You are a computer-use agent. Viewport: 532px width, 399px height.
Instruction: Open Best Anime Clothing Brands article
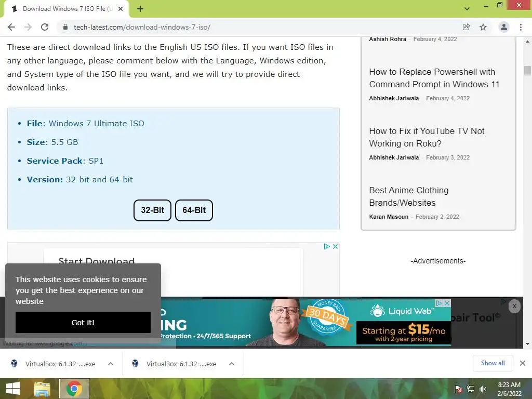[x=409, y=196]
